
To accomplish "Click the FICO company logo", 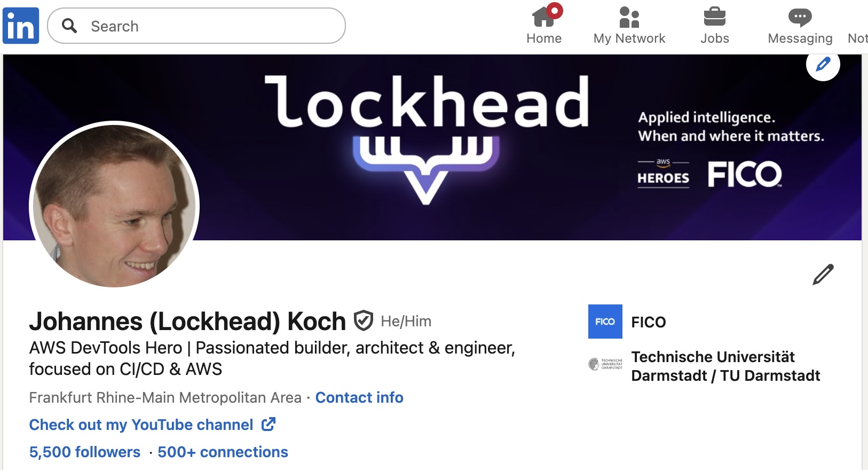I will coord(605,322).
